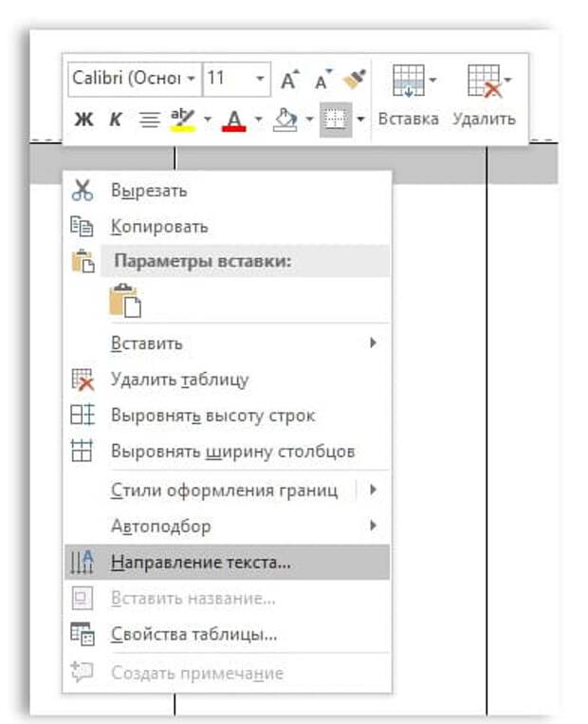Click the copy icon beside Копировать

pyautogui.click(x=82, y=226)
